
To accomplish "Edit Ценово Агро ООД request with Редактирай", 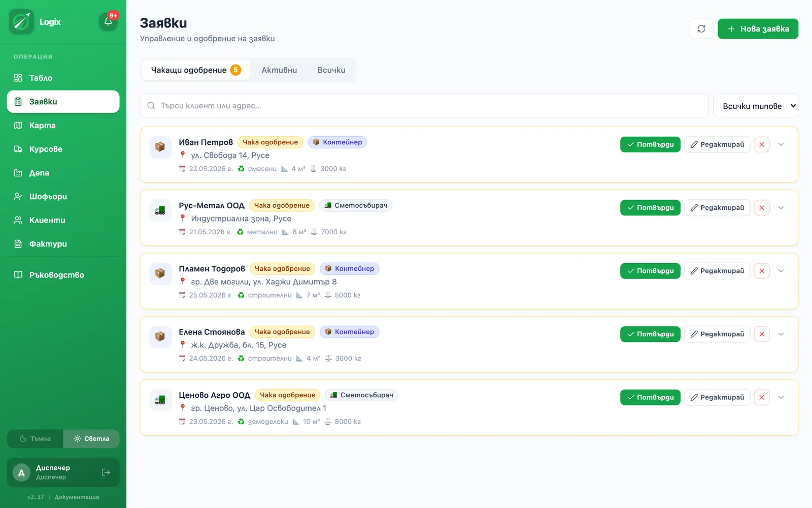I will (x=717, y=397).
